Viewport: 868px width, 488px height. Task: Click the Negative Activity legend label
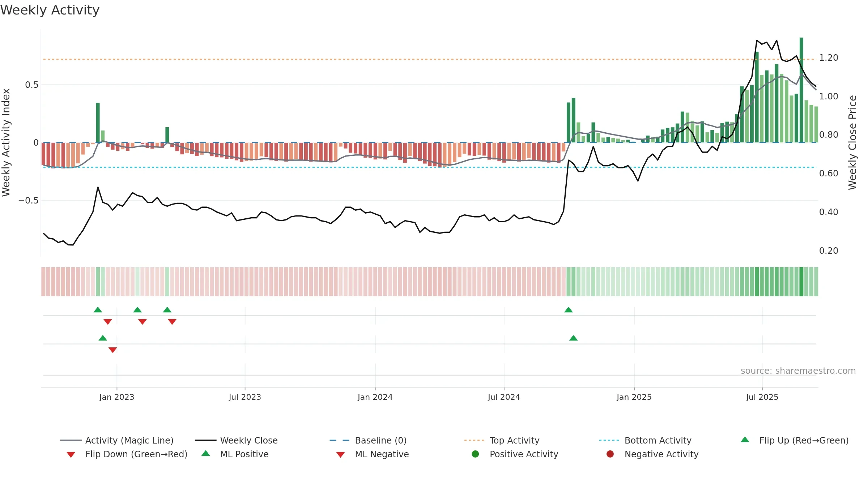pos(661,454)
